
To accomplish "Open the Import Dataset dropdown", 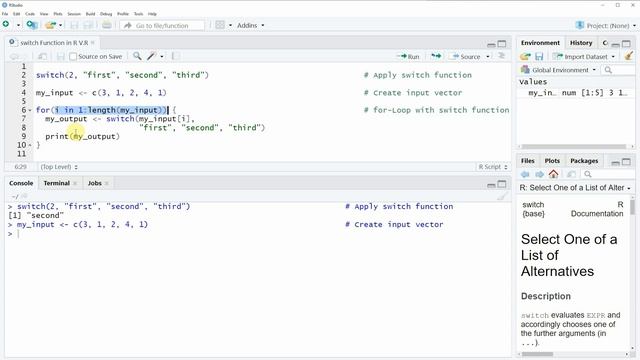I will (584, 56).
